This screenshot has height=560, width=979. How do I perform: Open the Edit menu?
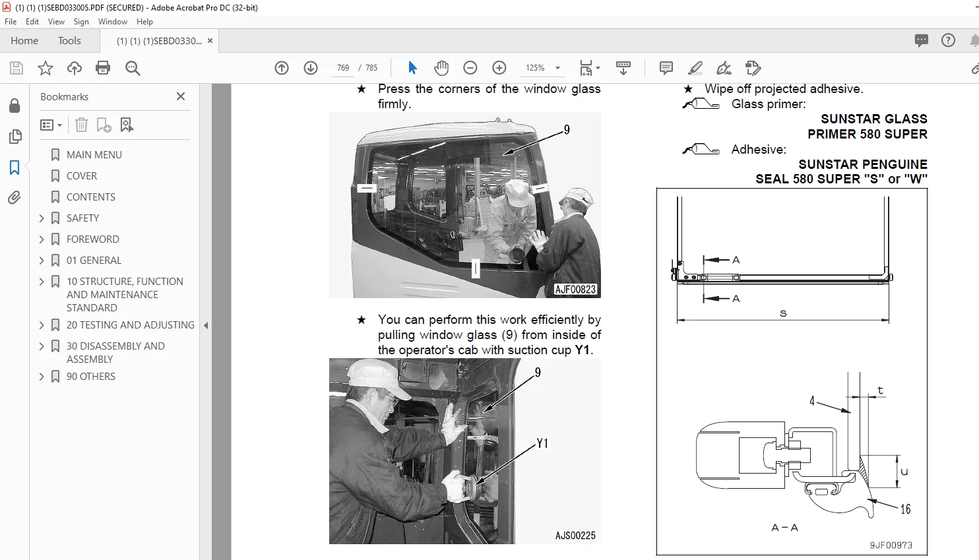click(x=32, y=22)
